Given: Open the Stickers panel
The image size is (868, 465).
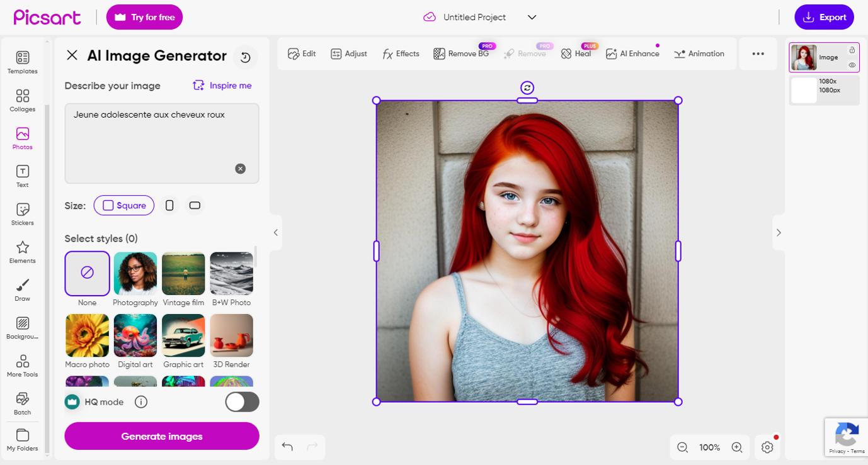Looking at the screenshot, I should click(22, 214).
